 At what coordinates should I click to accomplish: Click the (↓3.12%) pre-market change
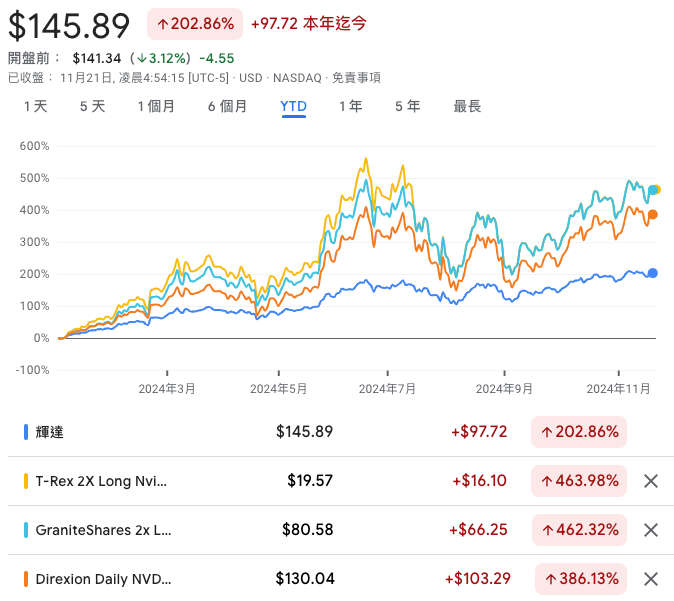160,58
